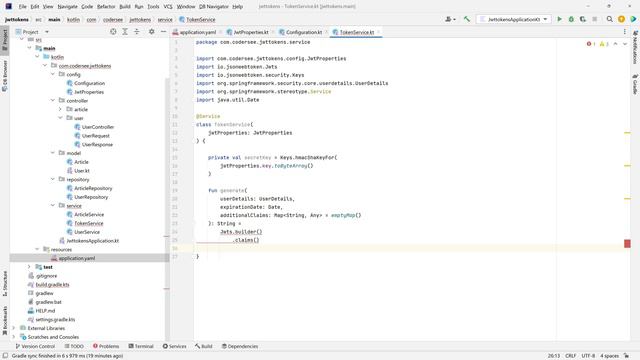
Task: Open the Services tool window
Action: pos(174,346)
